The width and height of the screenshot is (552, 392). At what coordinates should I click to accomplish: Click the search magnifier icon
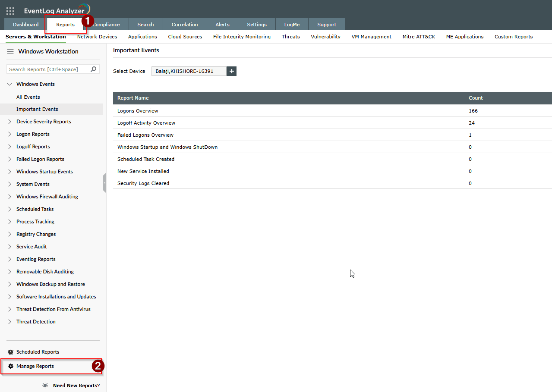click(94, 69)
